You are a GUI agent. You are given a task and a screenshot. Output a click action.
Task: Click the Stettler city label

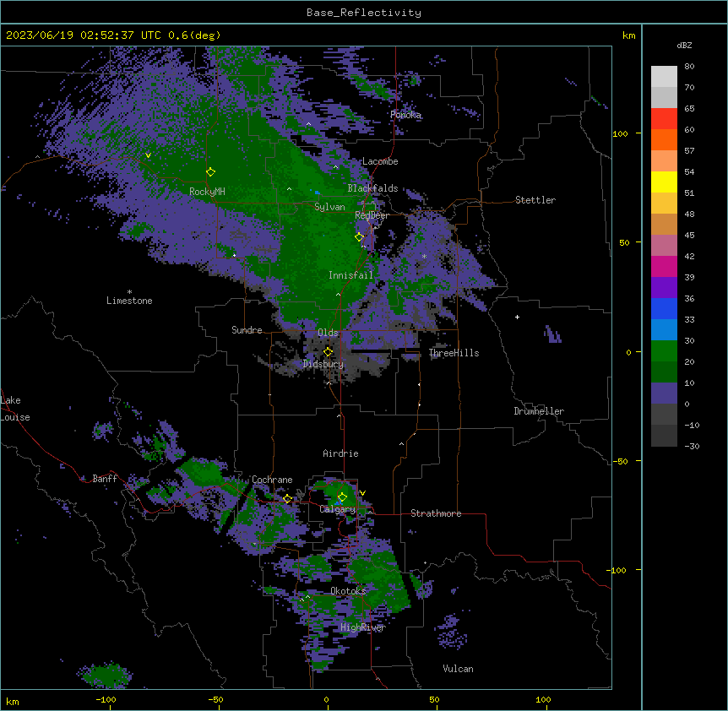(x=535, y=200)
